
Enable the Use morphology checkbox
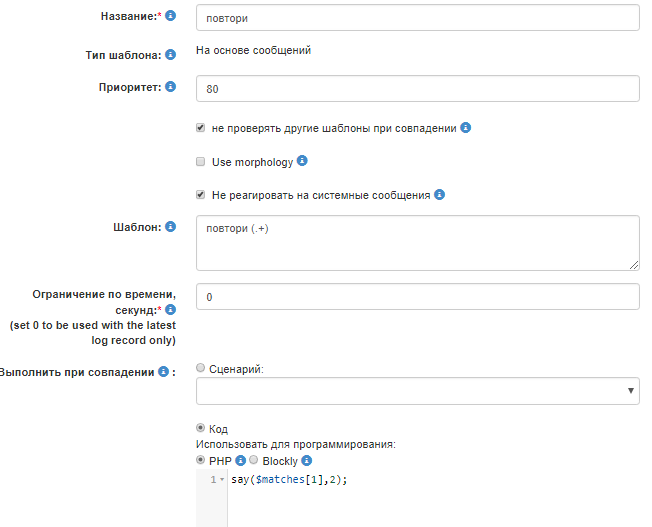coord(201,161)
